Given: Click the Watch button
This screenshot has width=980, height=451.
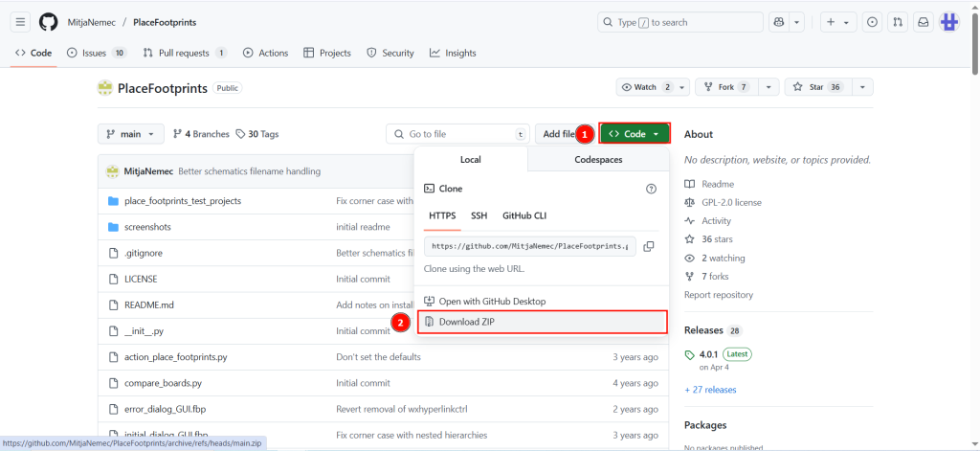Looking at the screenshot, I should coord(646,87).
